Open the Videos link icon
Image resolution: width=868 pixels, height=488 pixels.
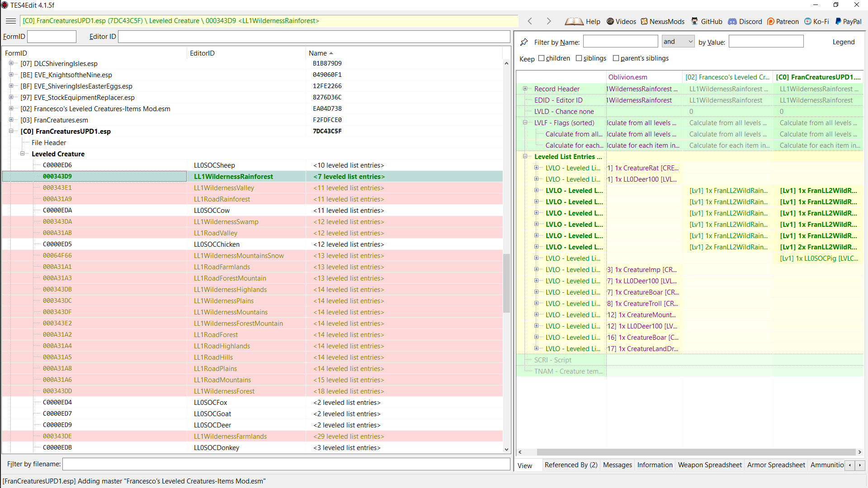610,21
